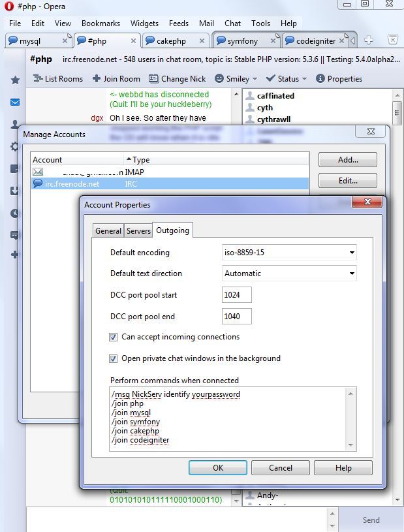Open the Chat menu

tap(233, 23)
